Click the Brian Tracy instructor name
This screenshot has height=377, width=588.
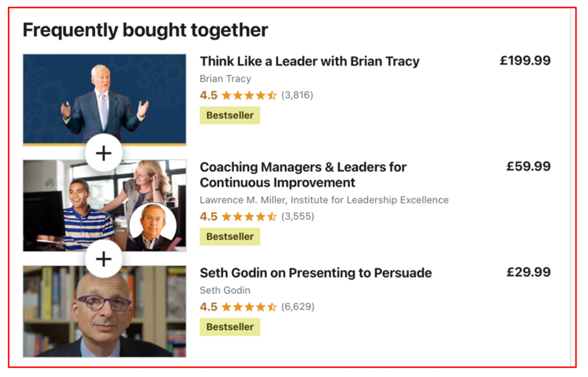225,79
